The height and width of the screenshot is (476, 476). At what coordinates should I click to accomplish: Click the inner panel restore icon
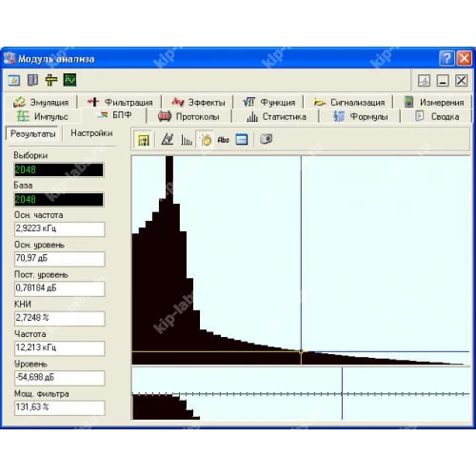point(425,81)
